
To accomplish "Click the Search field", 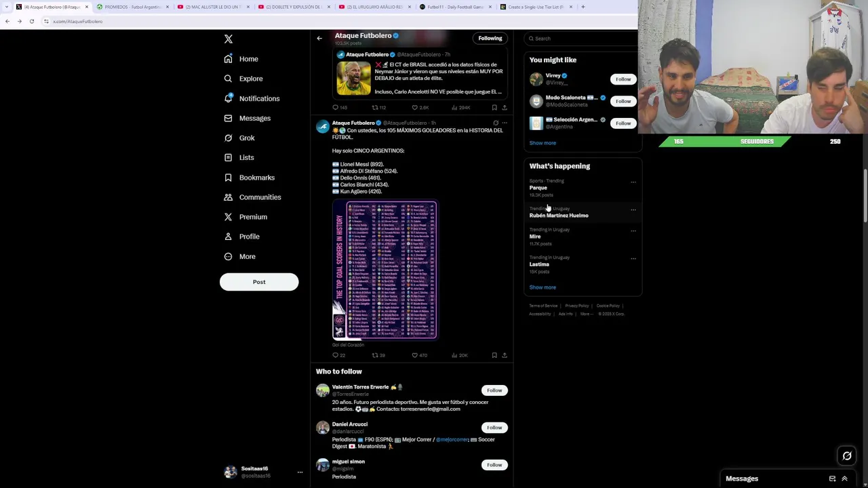I will click(582, 39).
